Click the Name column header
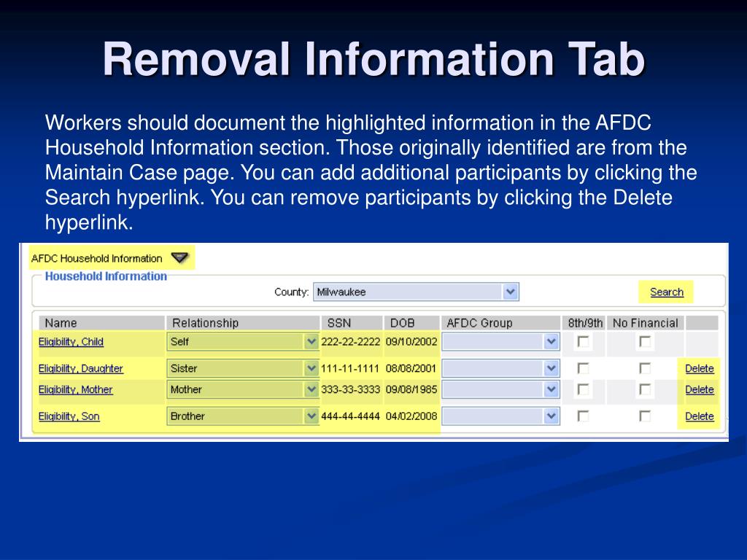The image size is (747, 560). 101,323
